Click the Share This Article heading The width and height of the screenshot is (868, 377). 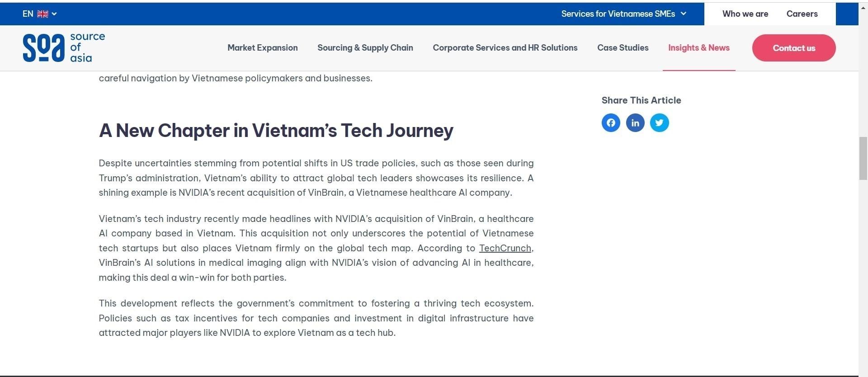click(641, 100)
